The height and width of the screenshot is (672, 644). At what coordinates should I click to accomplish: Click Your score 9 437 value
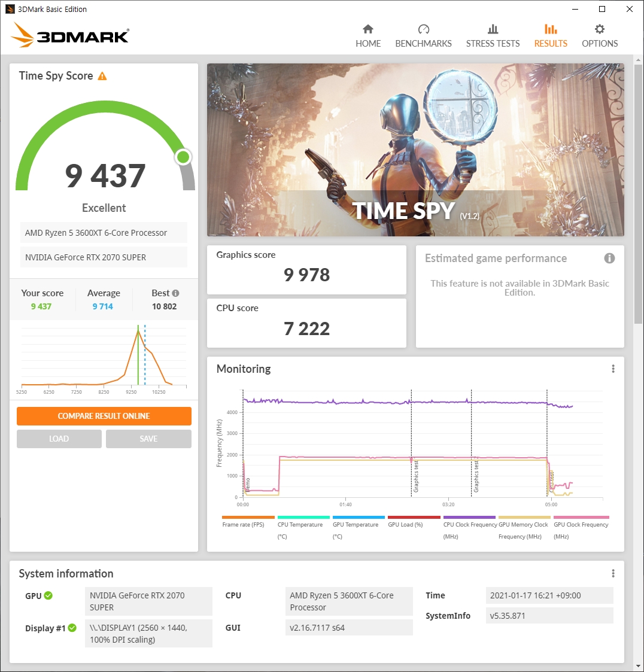41,306
